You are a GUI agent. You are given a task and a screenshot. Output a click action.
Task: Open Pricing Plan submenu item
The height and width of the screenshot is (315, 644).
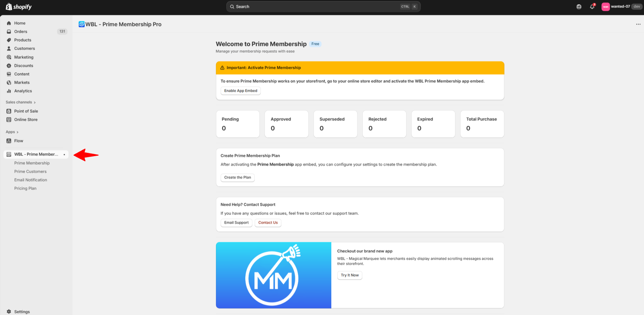(25, 188)
